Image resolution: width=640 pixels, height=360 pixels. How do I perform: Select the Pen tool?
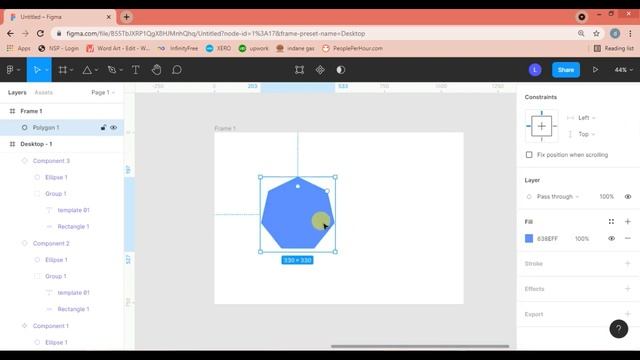tap(111, 70)
